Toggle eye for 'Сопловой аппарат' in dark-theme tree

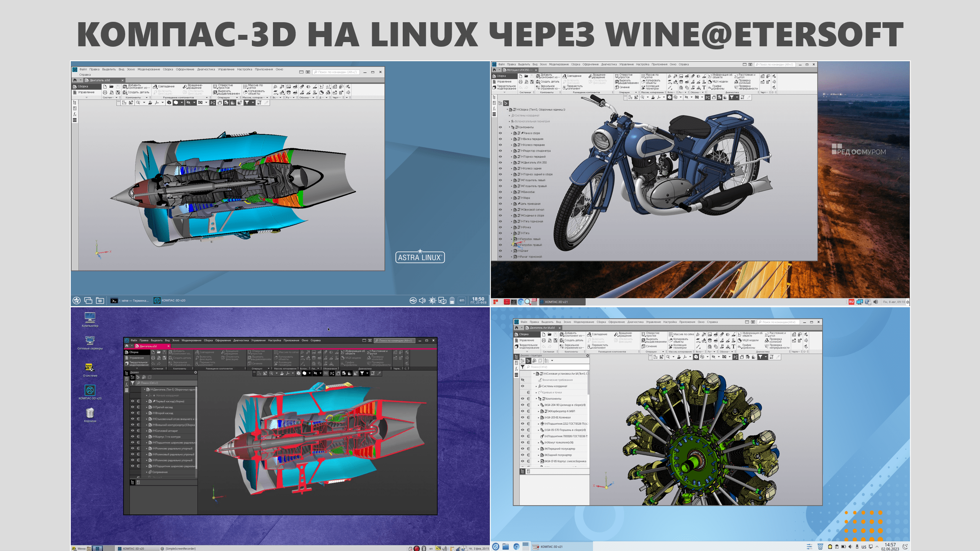point(132,431)
